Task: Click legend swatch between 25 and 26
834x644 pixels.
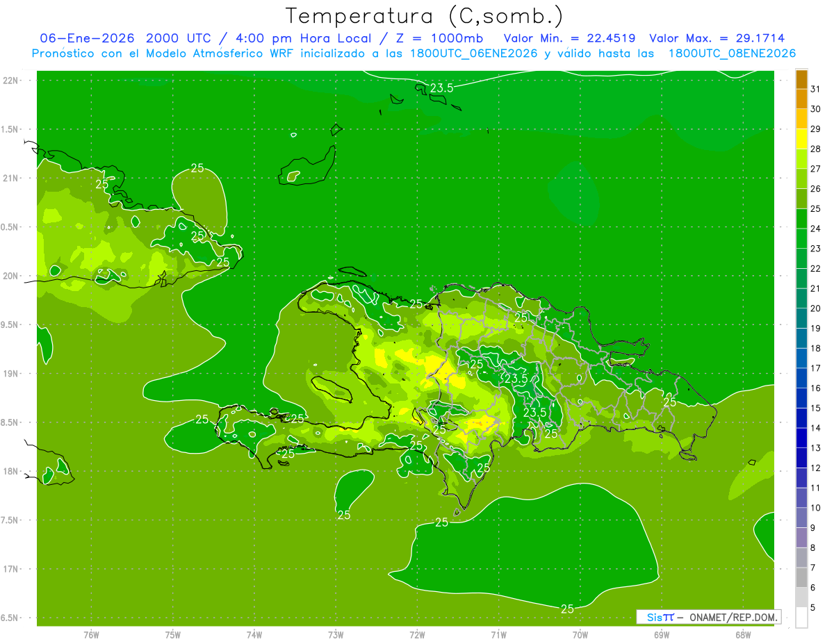Action: [x=801, y=199]
